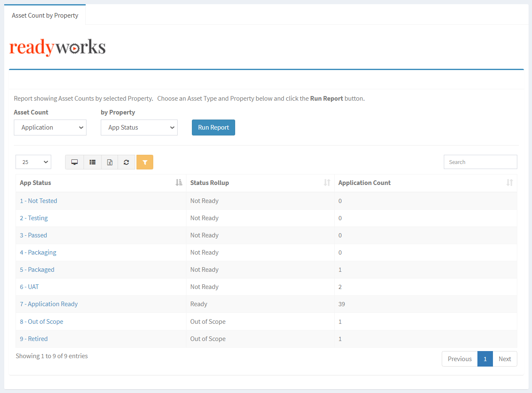Open the 7 - Application Ready link
This screenshot has width=532, height=393.
pos(49,304)
